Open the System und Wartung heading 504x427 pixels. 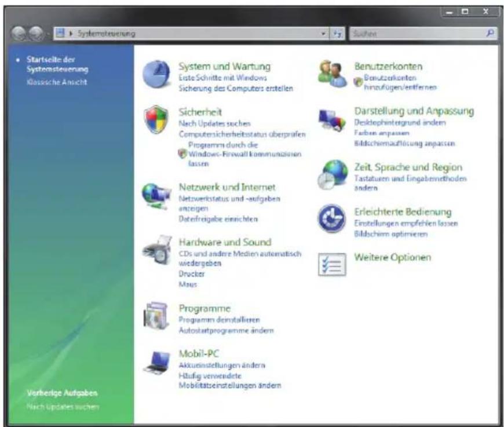pyautogui.click(x=224, y=66)
